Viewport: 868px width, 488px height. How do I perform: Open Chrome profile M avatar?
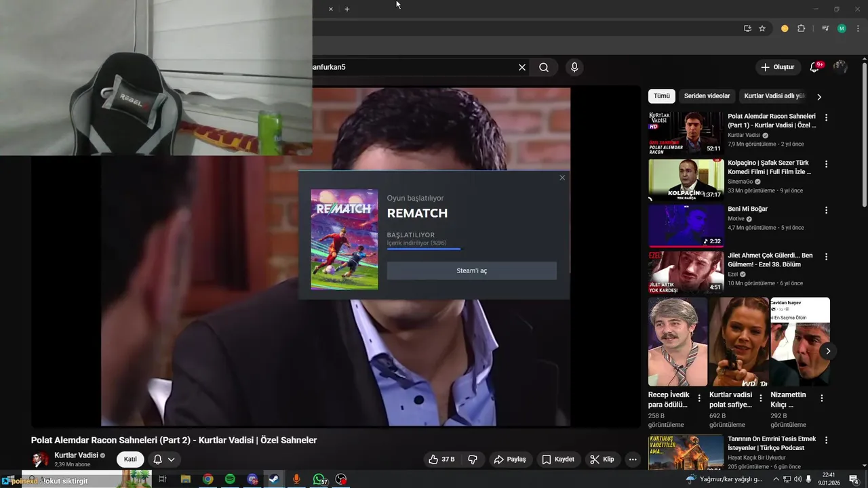coord(842,28)
